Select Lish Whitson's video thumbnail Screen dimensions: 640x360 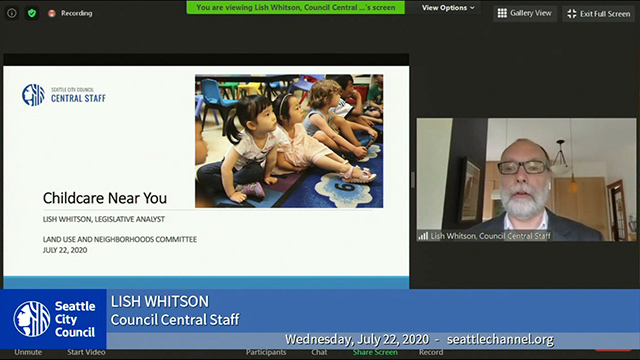(x=526, y=180)
